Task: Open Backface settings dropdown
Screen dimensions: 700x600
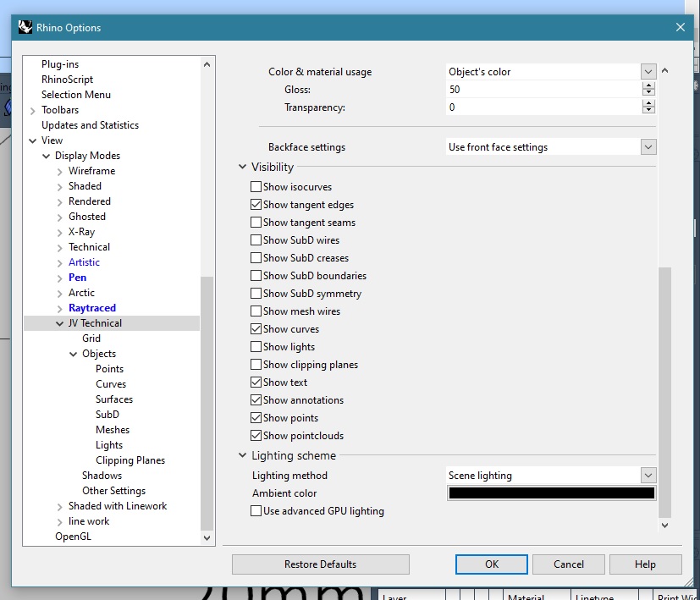Action: click(x=648, y=147)
